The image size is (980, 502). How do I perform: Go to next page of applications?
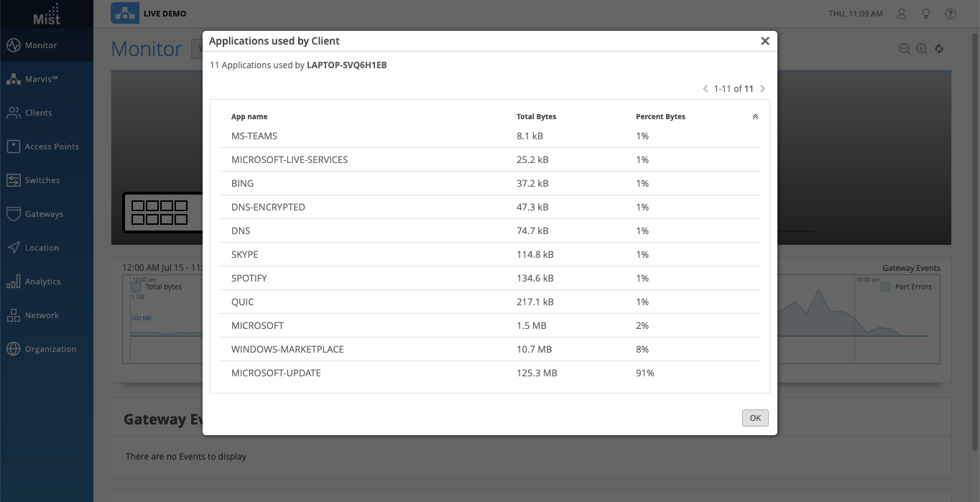763,89
